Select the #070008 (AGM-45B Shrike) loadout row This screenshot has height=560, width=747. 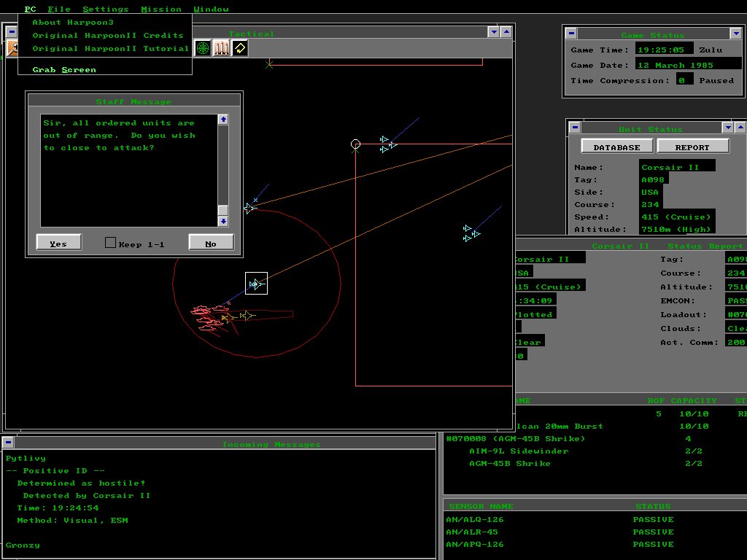click(595, 438)
